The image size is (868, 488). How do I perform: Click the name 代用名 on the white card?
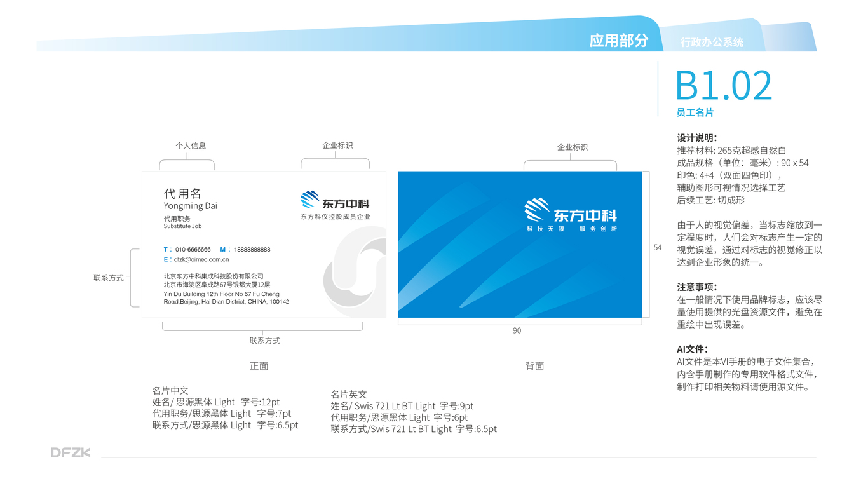[x=182, y=194]
